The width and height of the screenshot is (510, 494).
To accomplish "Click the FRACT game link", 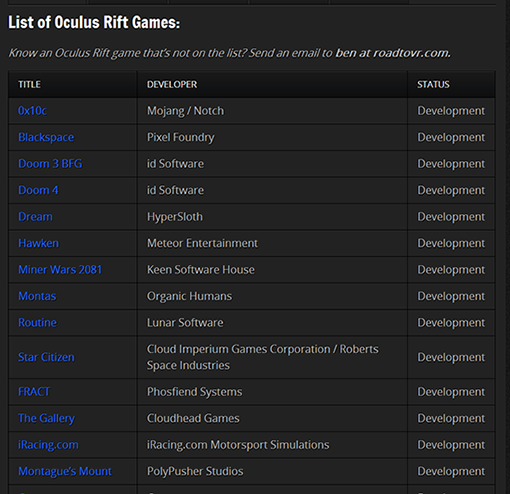I will 34,392.
